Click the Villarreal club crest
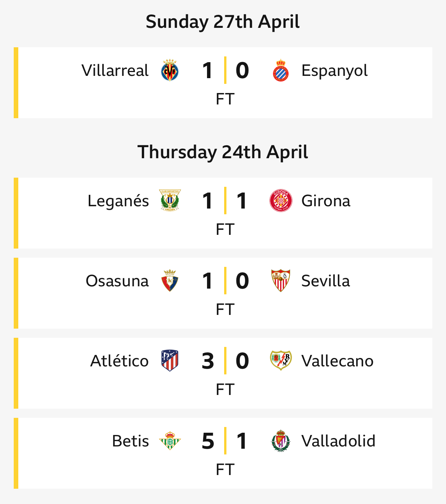The height and width of the screenshot is (504, 446). 170,70
